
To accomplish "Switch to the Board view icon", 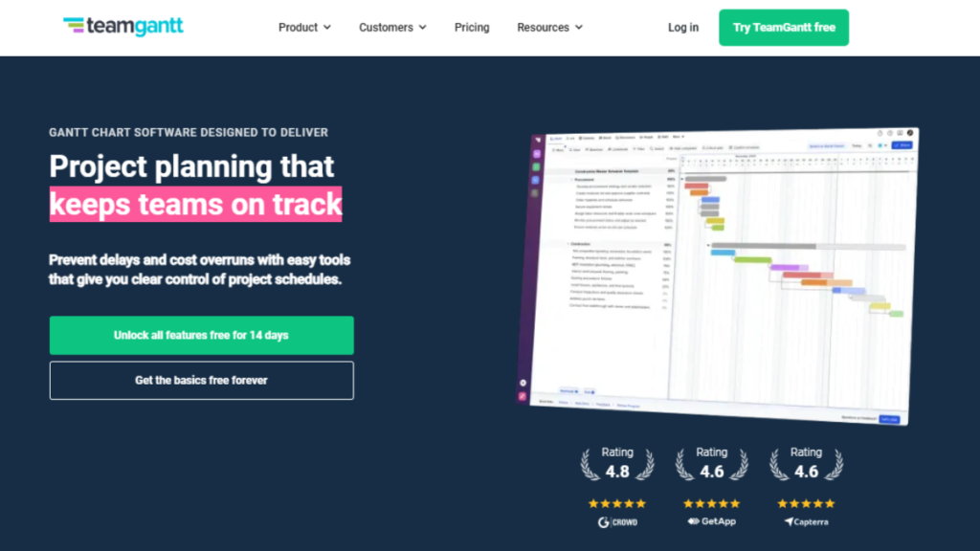I will point(604,138).
